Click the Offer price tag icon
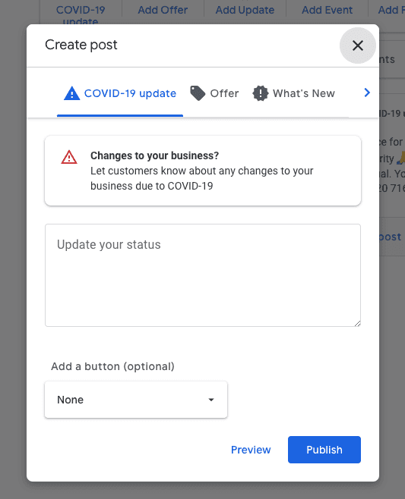This screenshot has width=405, height=499. pyautogui.click(x=197, y=93)
